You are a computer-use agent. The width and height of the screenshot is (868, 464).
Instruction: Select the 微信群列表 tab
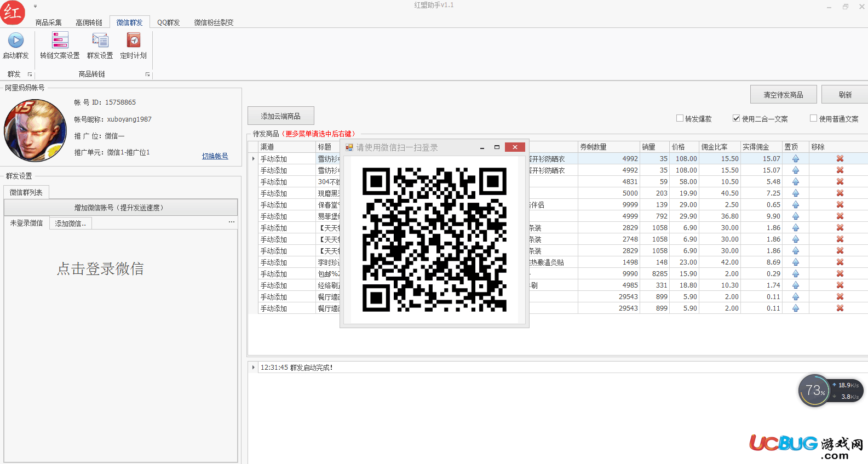pyautogui.click(x=26, y=192)
